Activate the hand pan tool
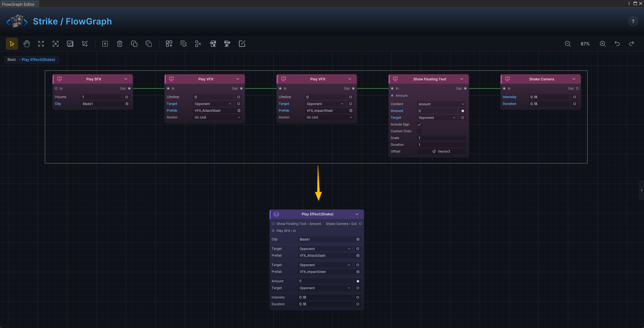This screenshot has width=644, height=328. pyautogui.click(x=26, y=44)
